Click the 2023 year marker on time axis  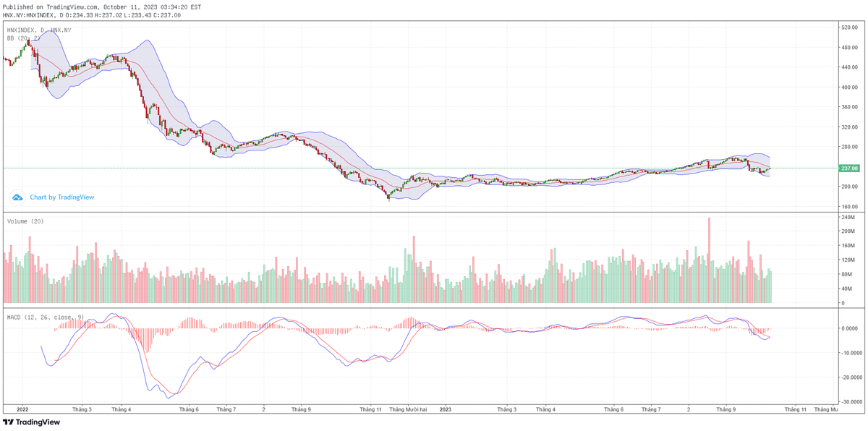click(x=445, y=409)
